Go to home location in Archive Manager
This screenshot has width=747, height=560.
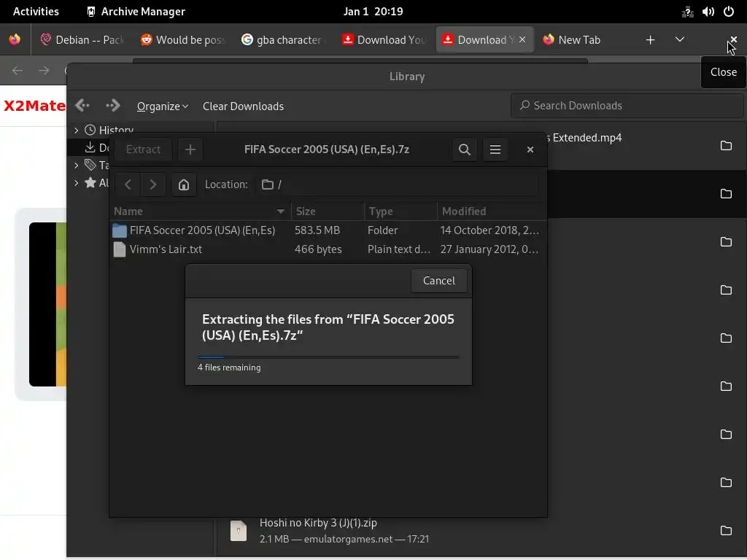tap(183, 184)
